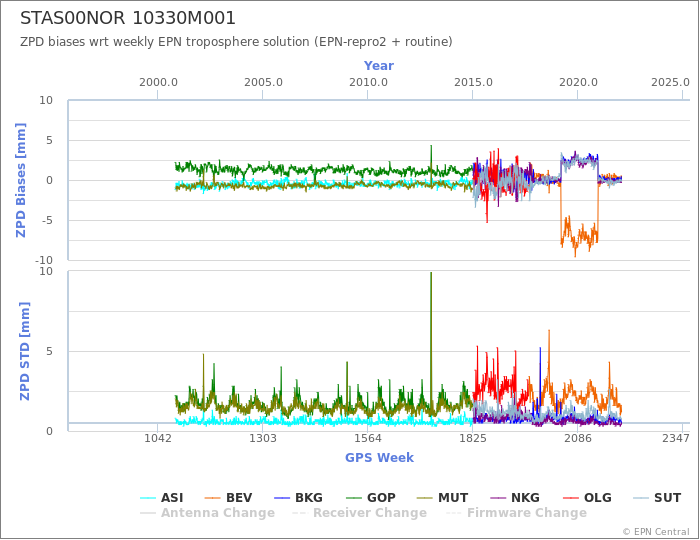
Task: Click GPS week 1042 tick label
Action: 158,439
